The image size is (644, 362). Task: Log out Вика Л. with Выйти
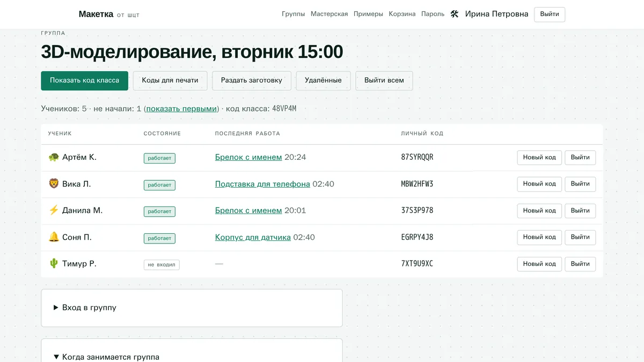click(580, 184)
